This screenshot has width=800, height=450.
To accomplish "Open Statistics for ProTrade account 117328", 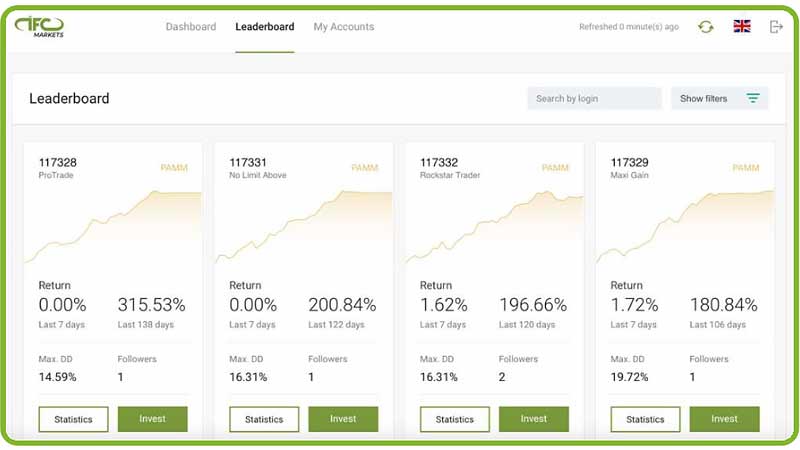I will 73,419.
